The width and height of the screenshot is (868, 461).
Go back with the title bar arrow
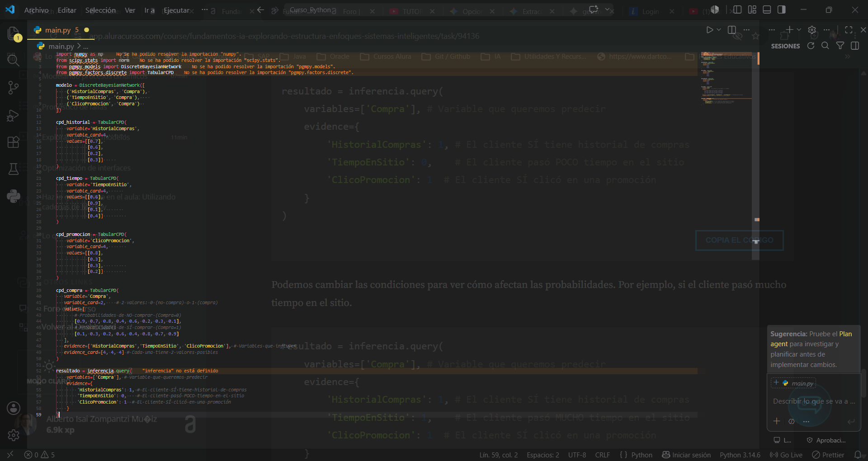260,9
